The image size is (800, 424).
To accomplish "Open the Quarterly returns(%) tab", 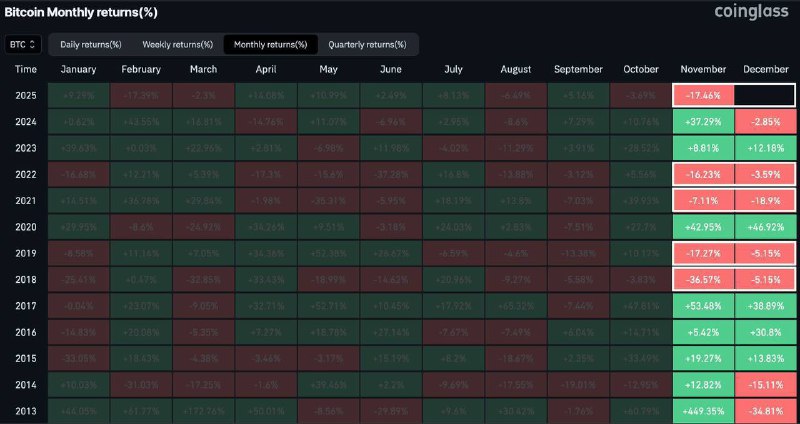I will [x=367, y=45].
